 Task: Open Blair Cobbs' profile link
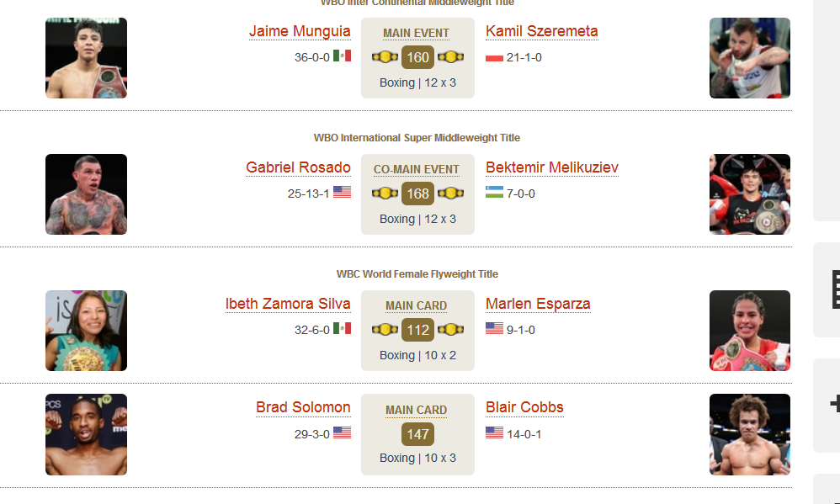[524, 407]
